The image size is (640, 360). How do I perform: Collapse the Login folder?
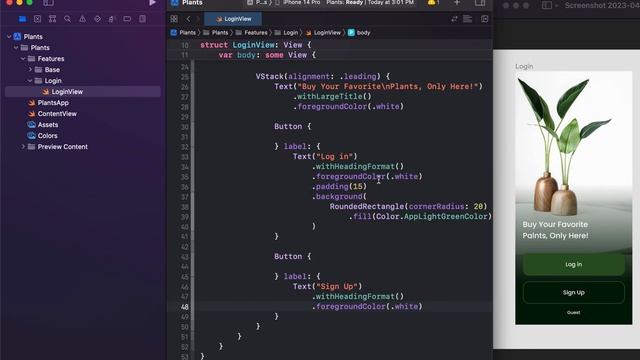(30, 81)
